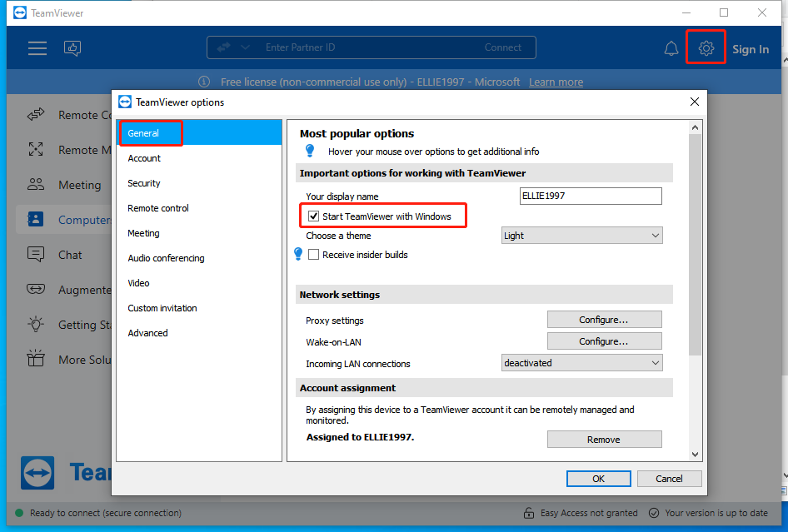The width and height of the screenshot is (788, 532).
Task: Click the Connect button
Action: point(502,47)
